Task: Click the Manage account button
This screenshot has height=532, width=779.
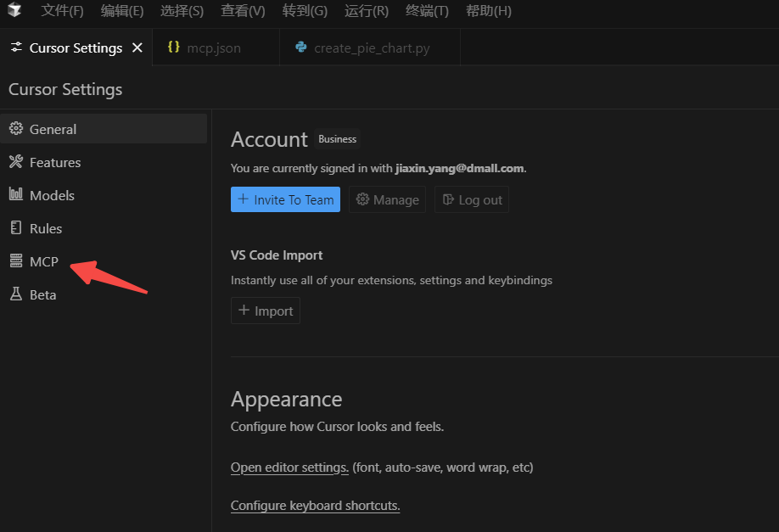Action: point(387,199)
